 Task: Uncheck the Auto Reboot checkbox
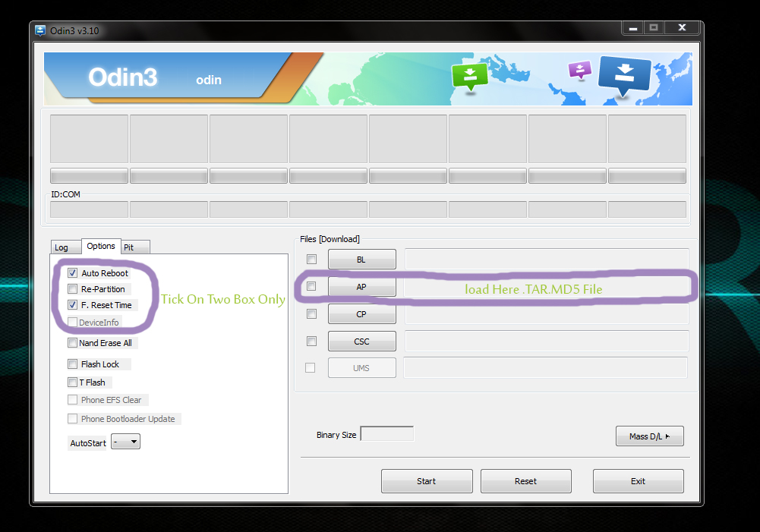pyautogui.click(x=73, y=272)
